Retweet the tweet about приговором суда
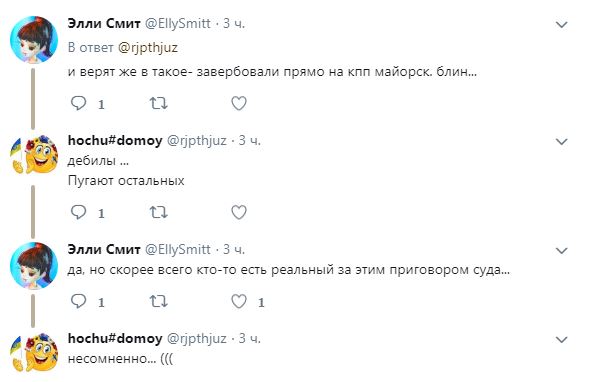 coord(158,301)
